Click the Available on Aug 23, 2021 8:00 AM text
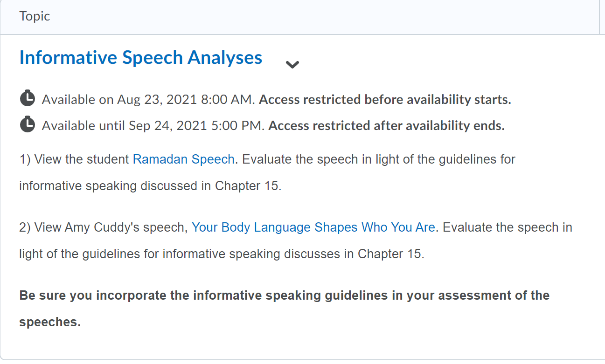The height and width of the screenshot is (364, 605). tap(148, 100)
